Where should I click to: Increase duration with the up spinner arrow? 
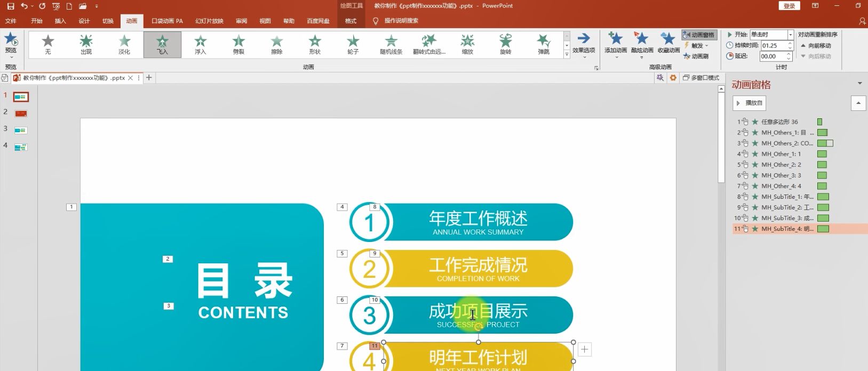789,43
